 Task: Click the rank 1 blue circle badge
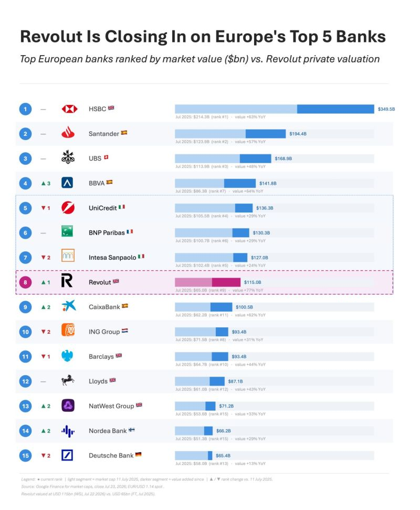(x=25, y=109)
